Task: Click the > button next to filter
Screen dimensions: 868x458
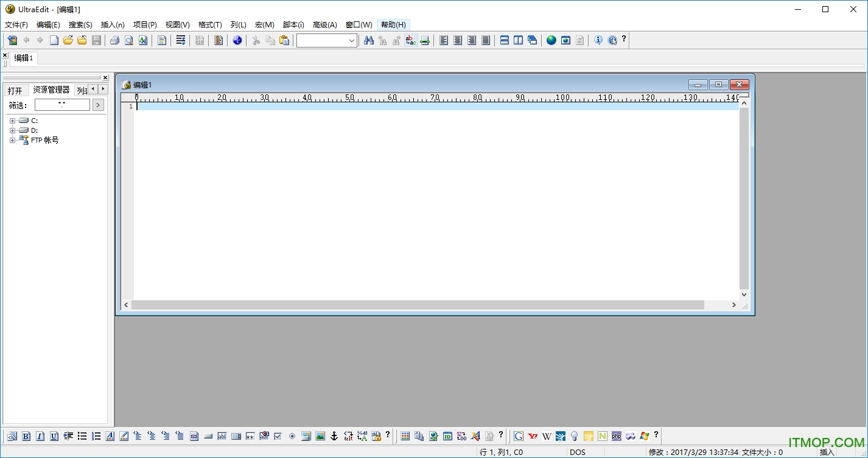Action: tap(98, 105)
